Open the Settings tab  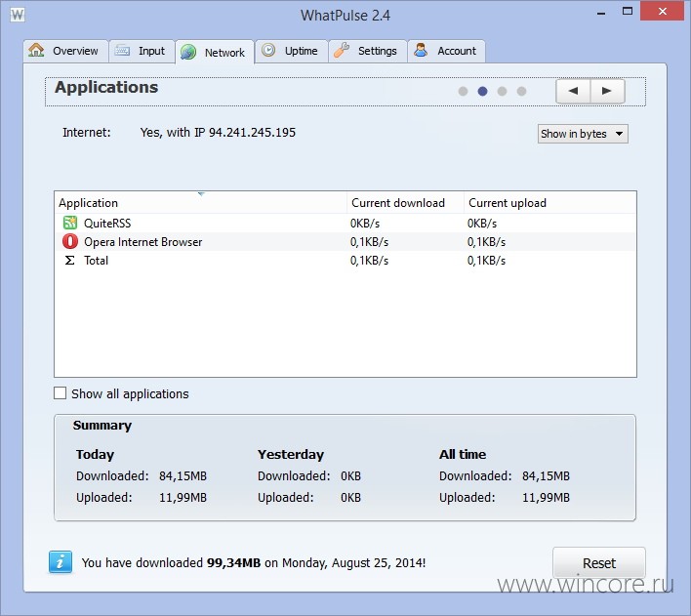[x=368, y=51]
